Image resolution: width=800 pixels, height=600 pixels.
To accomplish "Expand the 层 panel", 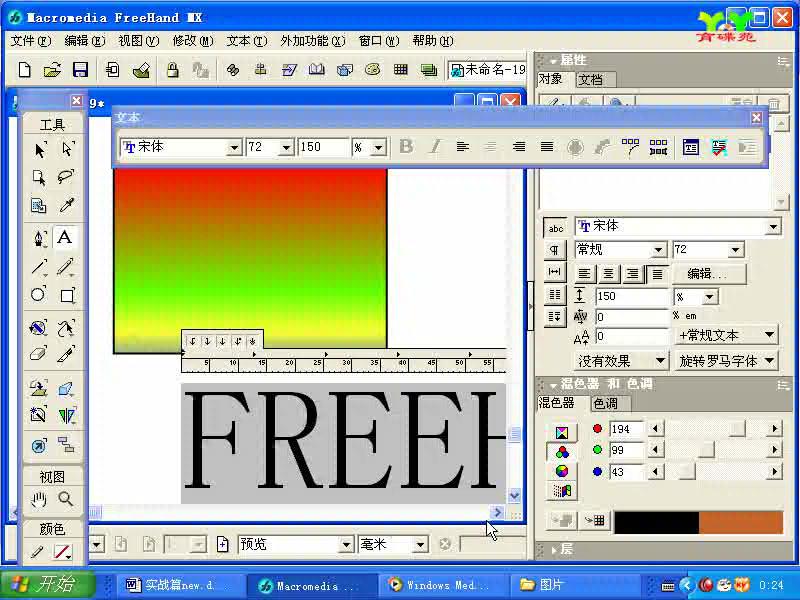I will 555,549.
